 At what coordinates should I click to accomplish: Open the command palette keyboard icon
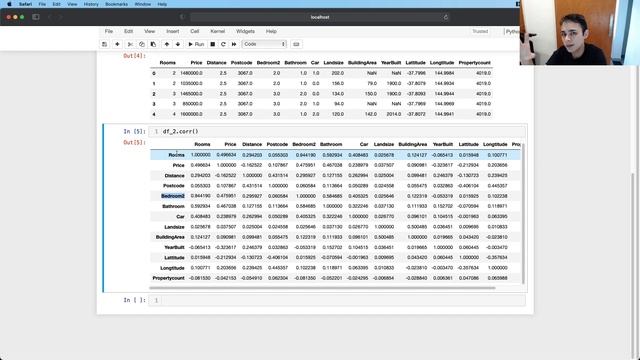pos(296,44)
